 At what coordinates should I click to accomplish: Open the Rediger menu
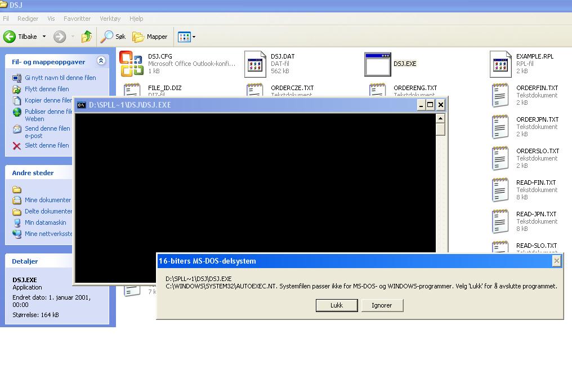tap(28, 19)
